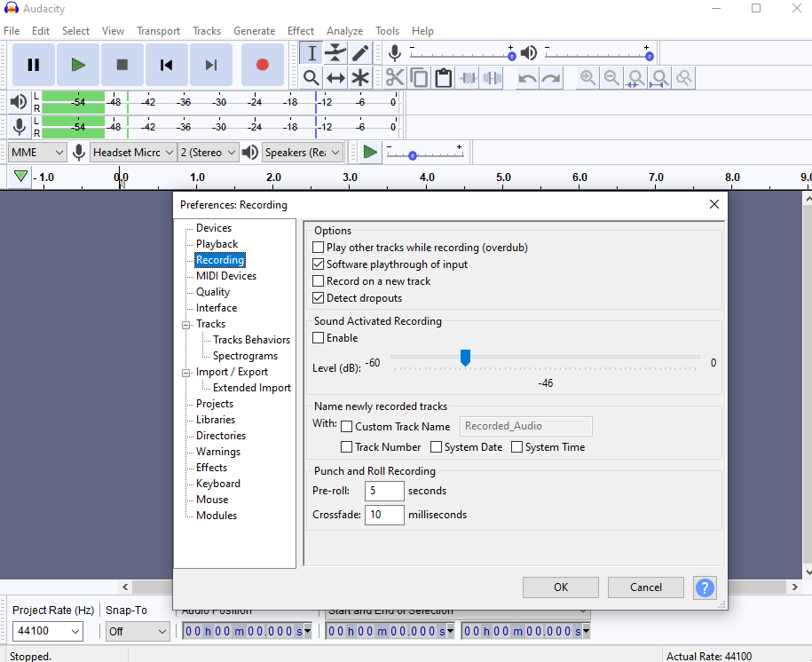Select the Devices preferences page

tap(213, 227)
